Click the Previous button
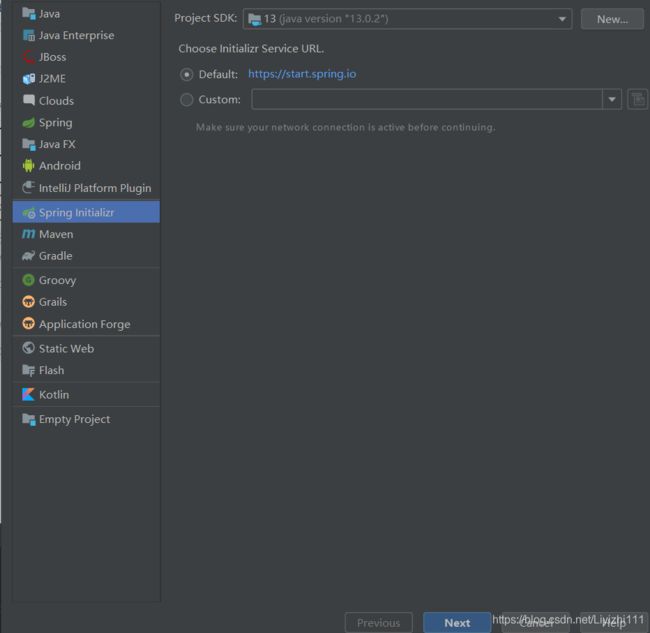Viewport: 650px width, 633px height. tap(378, 623)
